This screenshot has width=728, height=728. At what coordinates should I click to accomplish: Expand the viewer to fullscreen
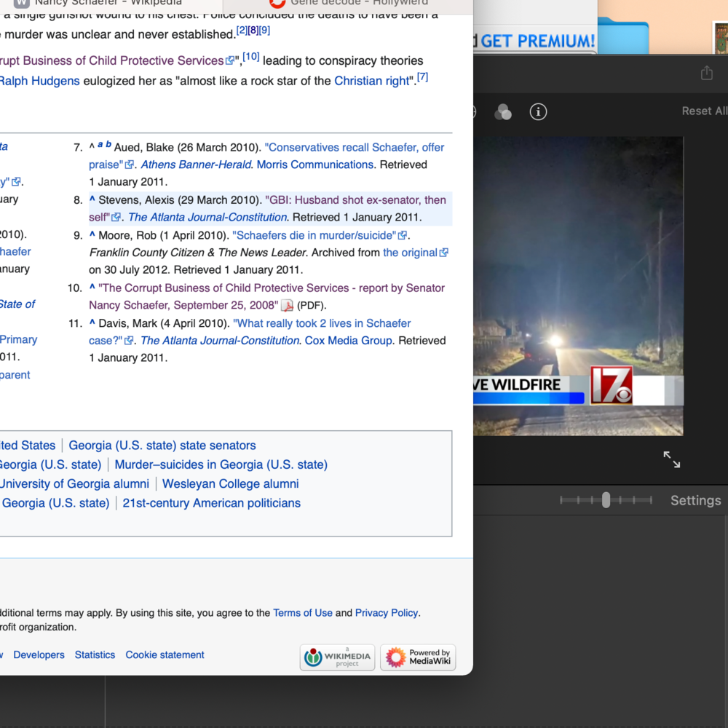[x=671, y=459]
